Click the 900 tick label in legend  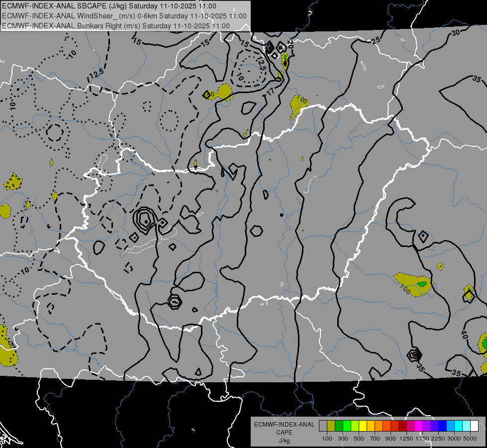click(390, 439)
